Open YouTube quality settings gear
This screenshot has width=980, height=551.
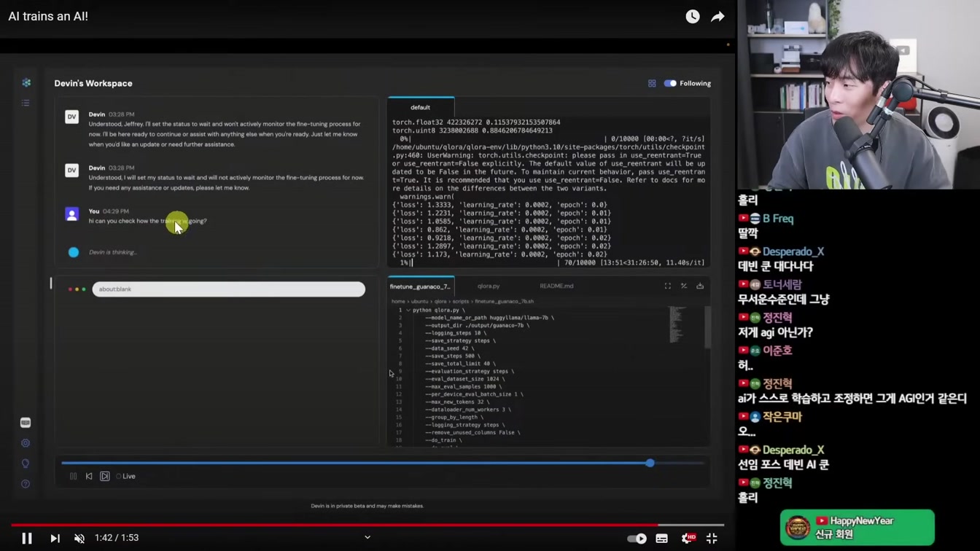click(687, 539)
